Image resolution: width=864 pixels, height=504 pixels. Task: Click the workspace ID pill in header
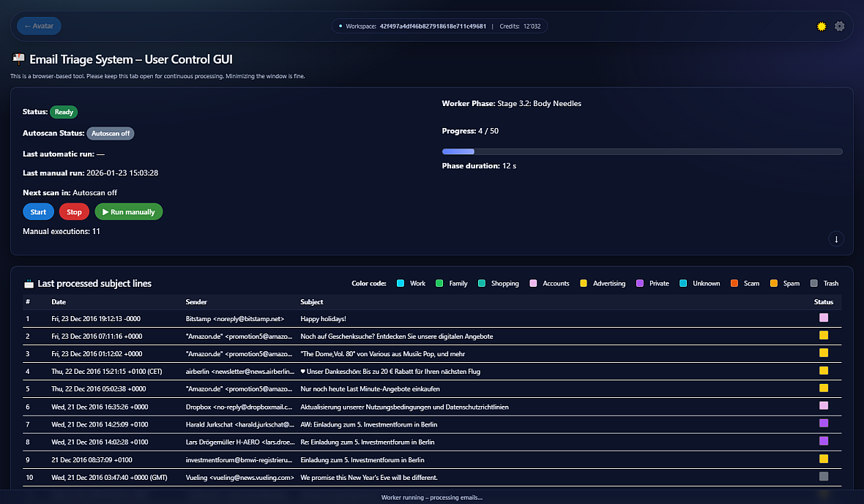(x=439, y=26)
